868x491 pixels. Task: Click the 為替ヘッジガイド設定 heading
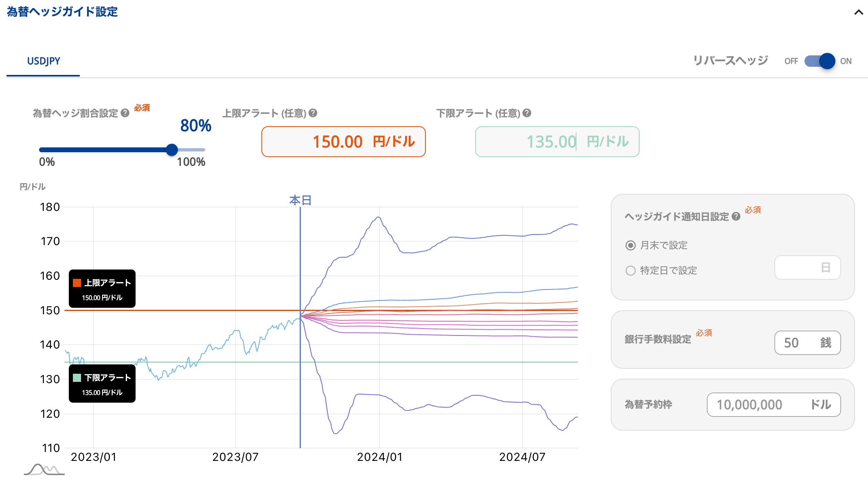tap(62, 12)
